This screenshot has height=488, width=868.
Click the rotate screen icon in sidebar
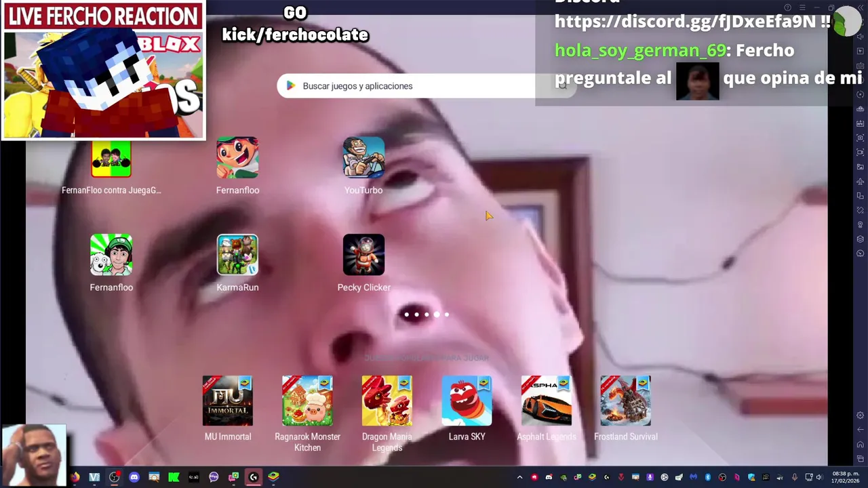(860, 195)
